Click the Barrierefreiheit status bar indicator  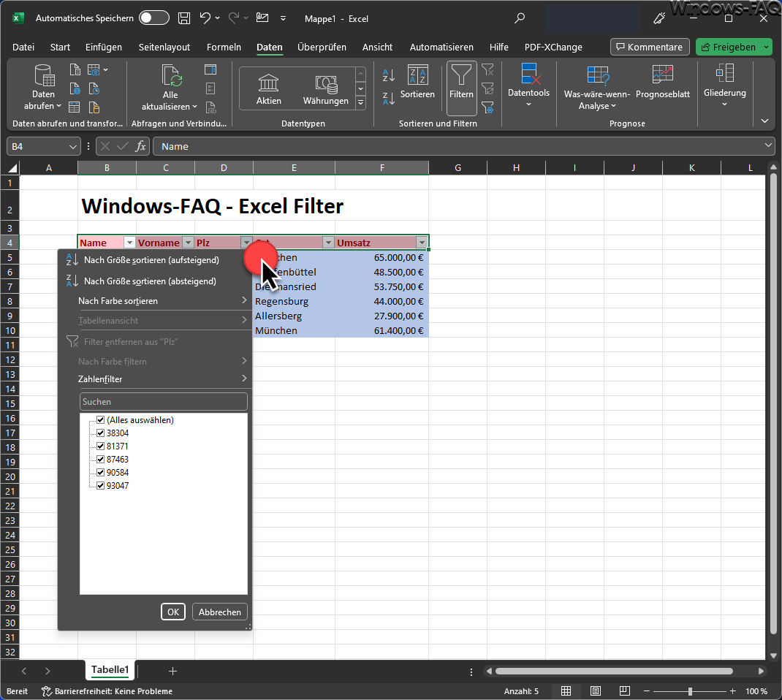[x=107, y=691]
